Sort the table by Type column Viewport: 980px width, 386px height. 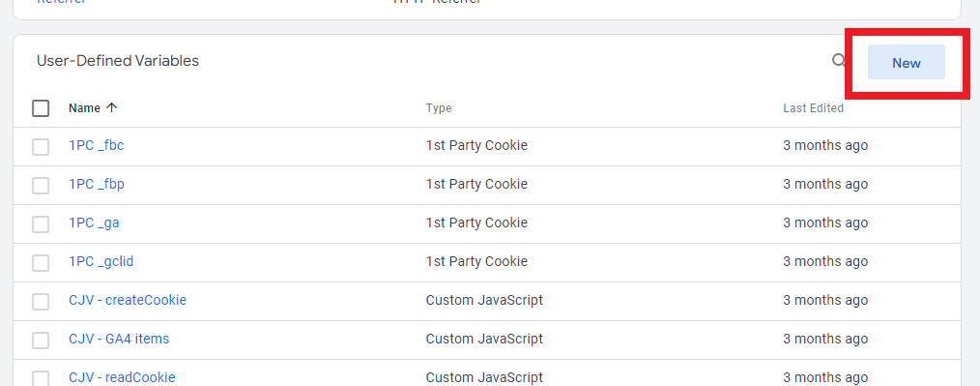[x=439, y=108]
